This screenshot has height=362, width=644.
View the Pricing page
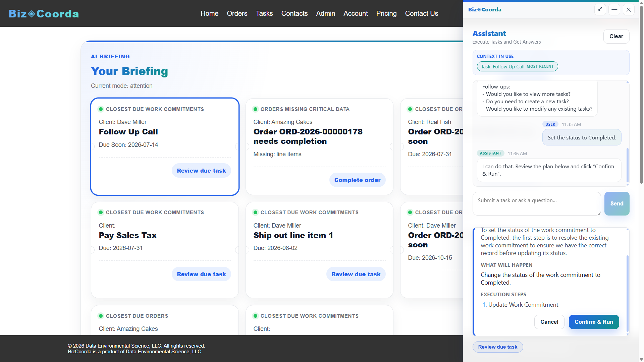point(386,13)
